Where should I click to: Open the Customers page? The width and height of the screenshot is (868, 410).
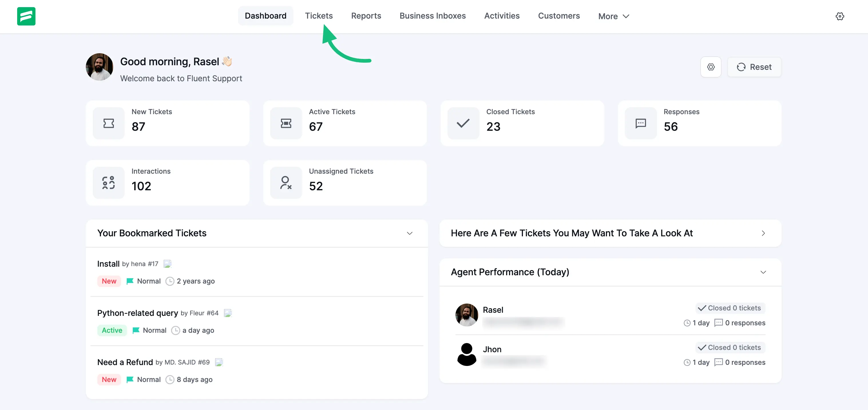coord(559,15)
